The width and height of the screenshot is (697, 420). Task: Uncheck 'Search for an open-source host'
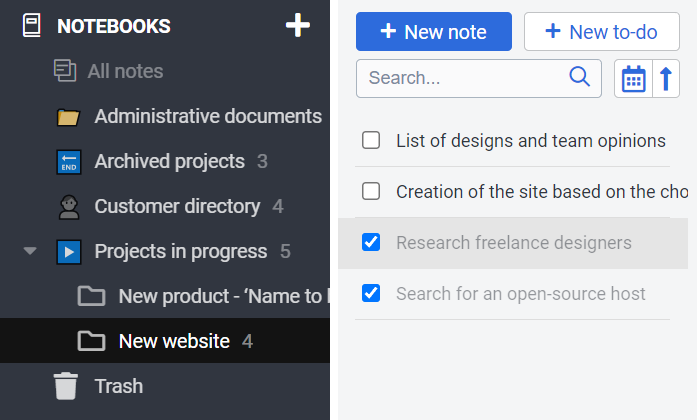pyautogui.click(x=371, y=293)
